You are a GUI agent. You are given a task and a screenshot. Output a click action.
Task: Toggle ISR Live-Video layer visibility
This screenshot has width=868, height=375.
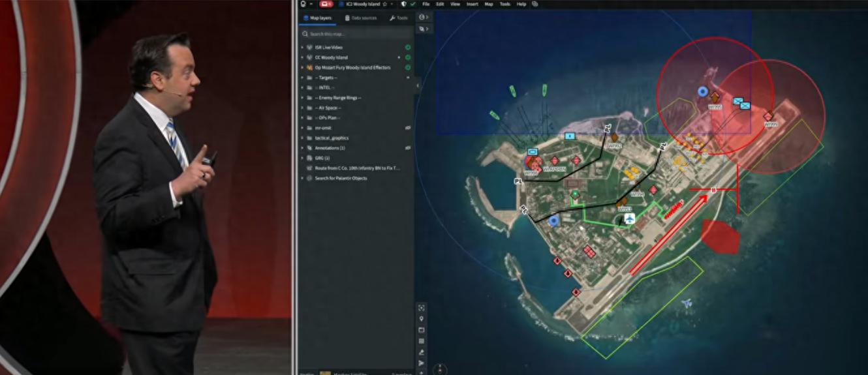408,48
